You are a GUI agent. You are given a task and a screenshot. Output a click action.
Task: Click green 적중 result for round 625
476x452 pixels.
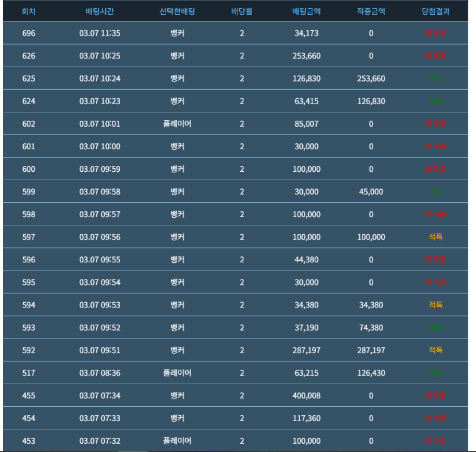(436, 79)
